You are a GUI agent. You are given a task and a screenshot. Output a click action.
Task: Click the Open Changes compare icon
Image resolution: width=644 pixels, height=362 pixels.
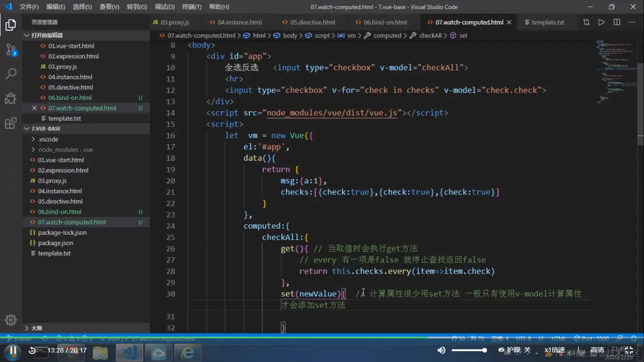(x=586, y=22)
